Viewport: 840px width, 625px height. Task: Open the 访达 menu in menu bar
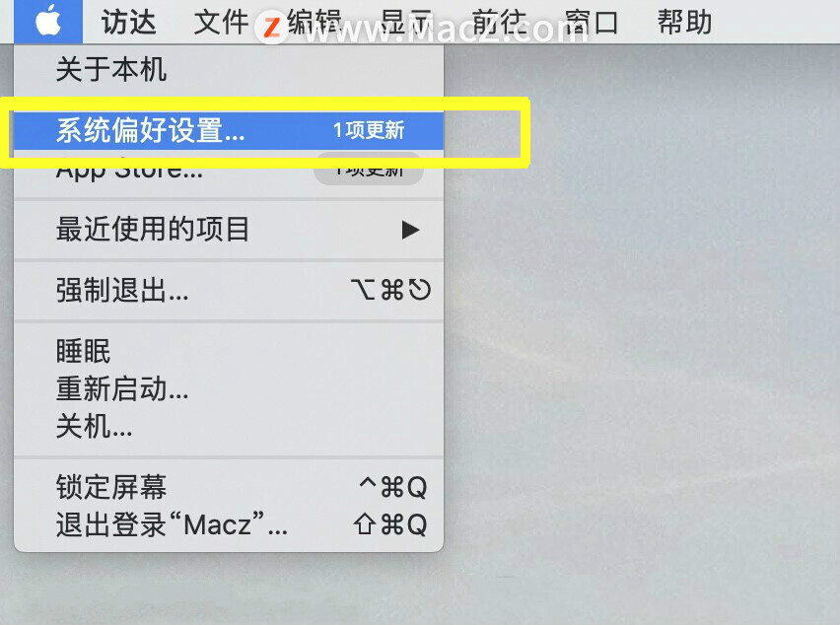click(x=129, y=22)
